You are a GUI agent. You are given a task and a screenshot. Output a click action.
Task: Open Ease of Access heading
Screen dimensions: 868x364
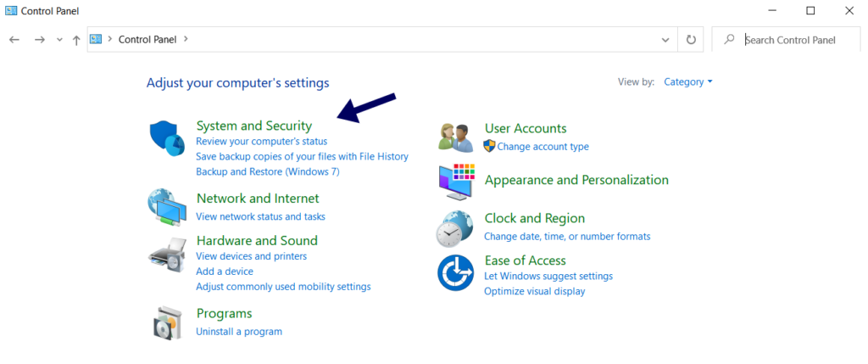[x=526, y=260]
